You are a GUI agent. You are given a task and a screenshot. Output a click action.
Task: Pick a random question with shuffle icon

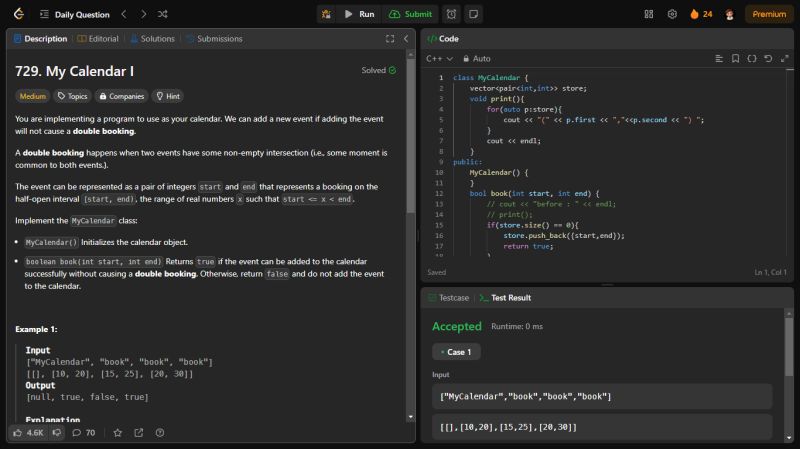coord(163,14)
